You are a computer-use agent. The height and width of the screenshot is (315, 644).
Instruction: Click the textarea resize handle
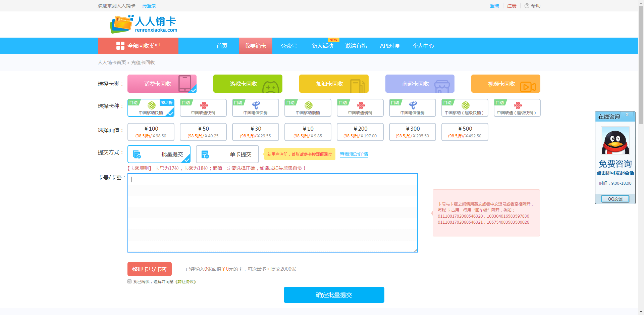coord(415,250)
